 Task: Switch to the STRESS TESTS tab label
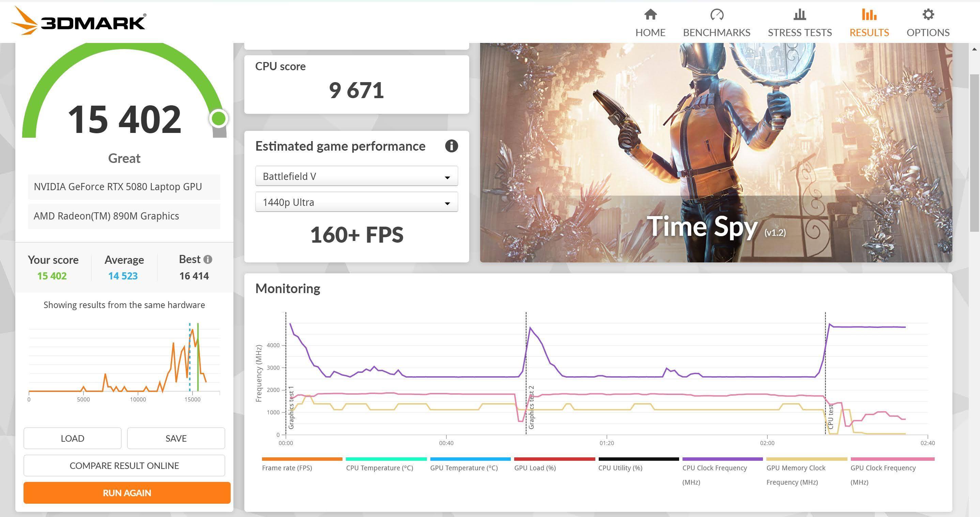point(799,33)
